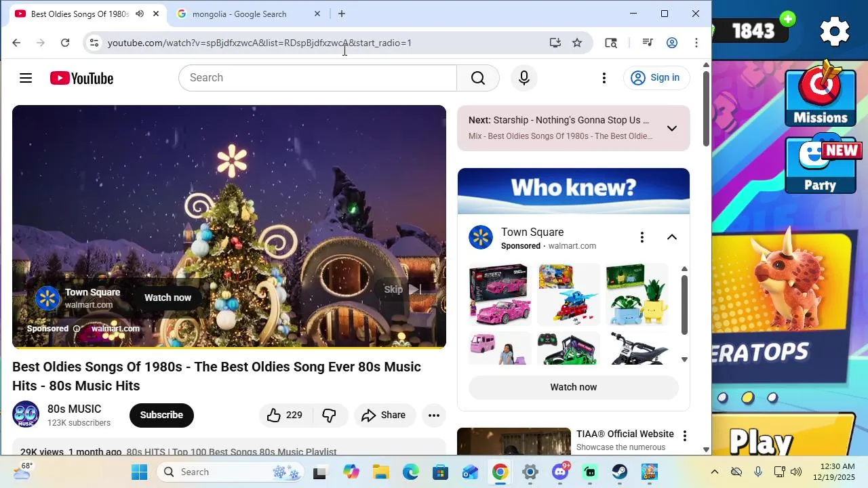
Task: Add gems with the green plus icon
Action: (x=787, y=19)
